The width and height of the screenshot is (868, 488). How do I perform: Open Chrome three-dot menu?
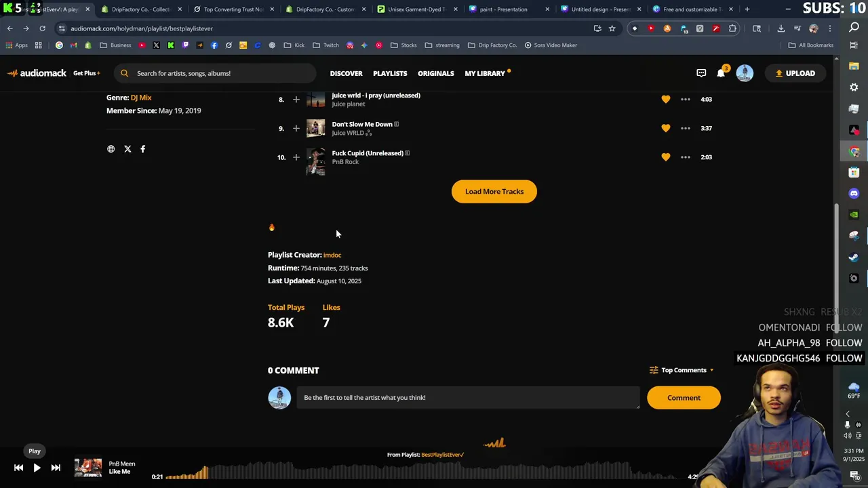[x=829, y=28]
